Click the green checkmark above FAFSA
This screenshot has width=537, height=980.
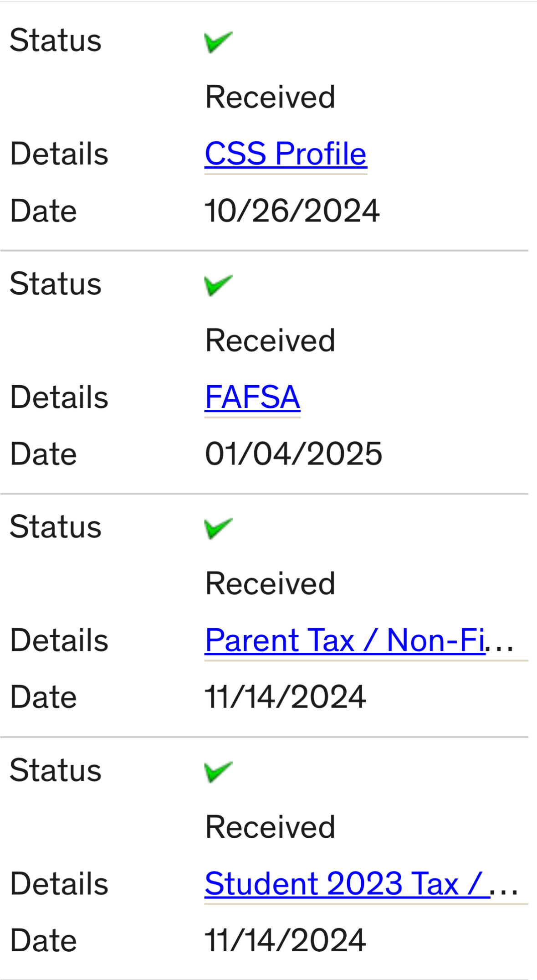coord(219,285)
